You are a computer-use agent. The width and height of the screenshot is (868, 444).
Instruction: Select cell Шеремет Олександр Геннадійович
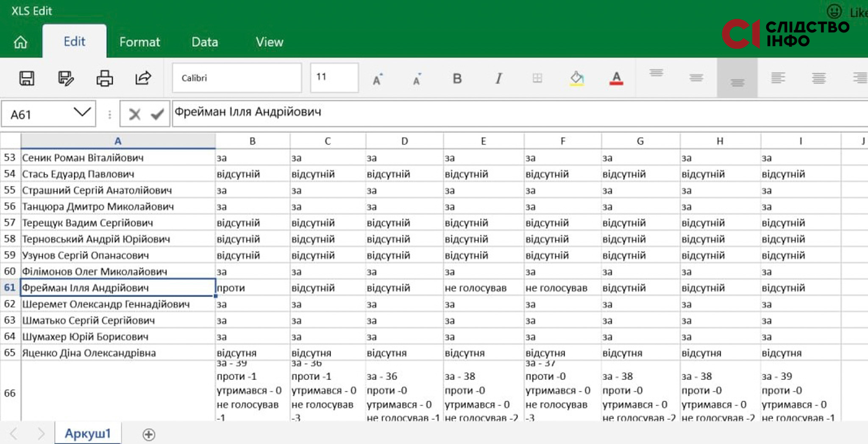(118, 304)
